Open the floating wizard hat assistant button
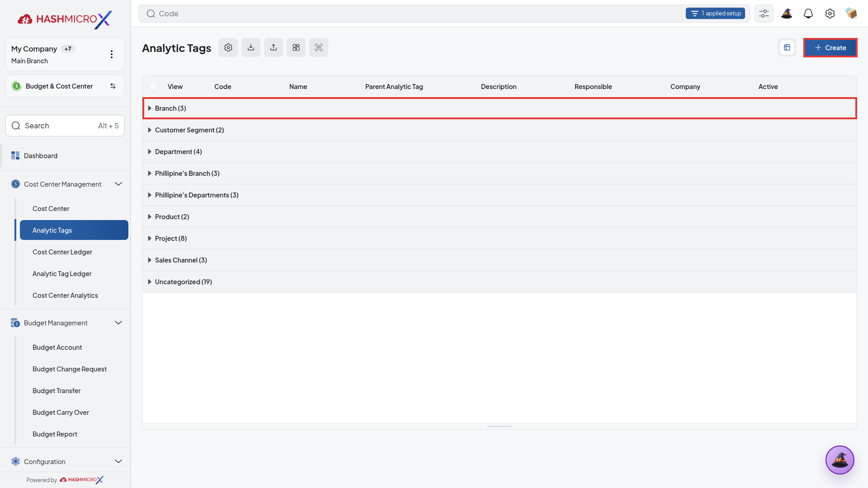 coord(840,460)
